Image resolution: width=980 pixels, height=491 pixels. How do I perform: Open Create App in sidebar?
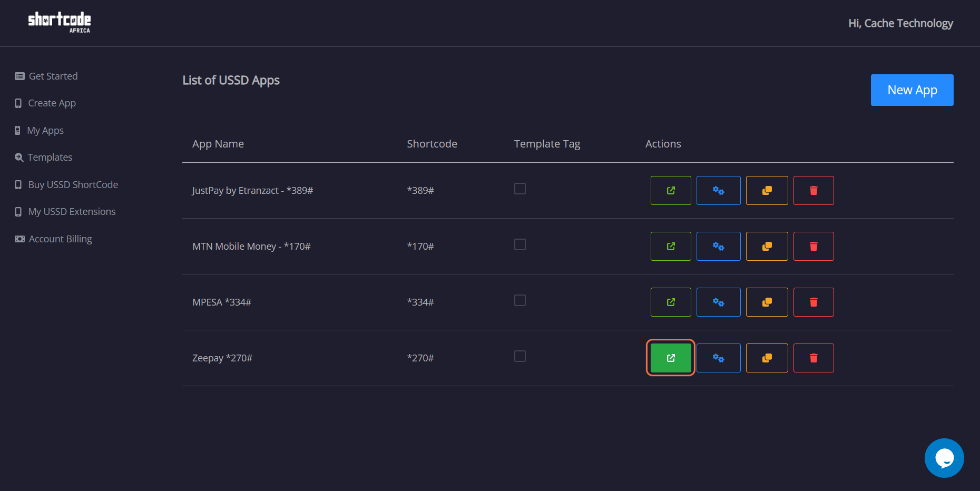click(45, 103)
